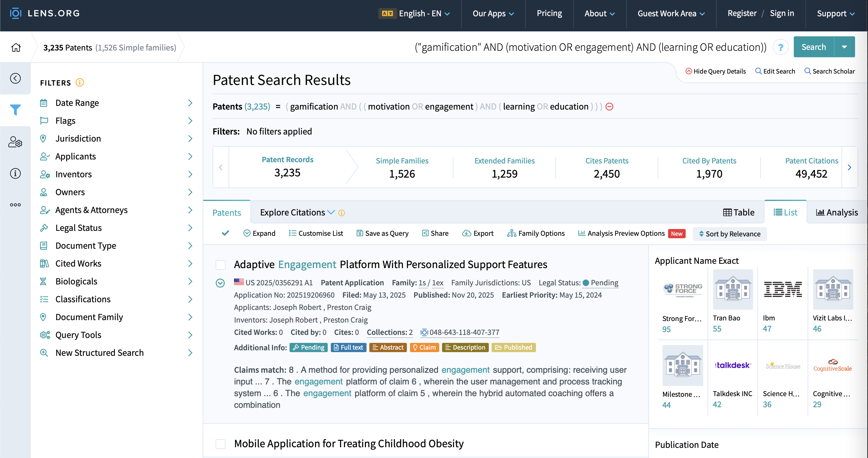Click the IBM applicant logo thumbnail

(x=782, y=290)
